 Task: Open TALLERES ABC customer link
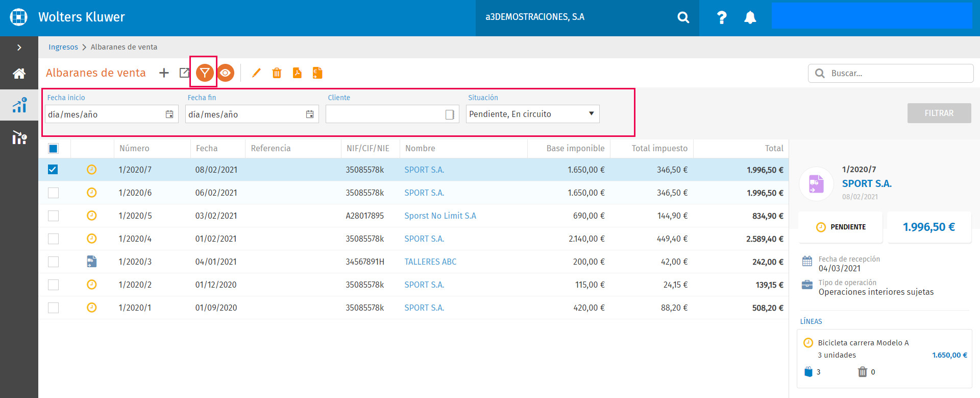pos(430,262)
